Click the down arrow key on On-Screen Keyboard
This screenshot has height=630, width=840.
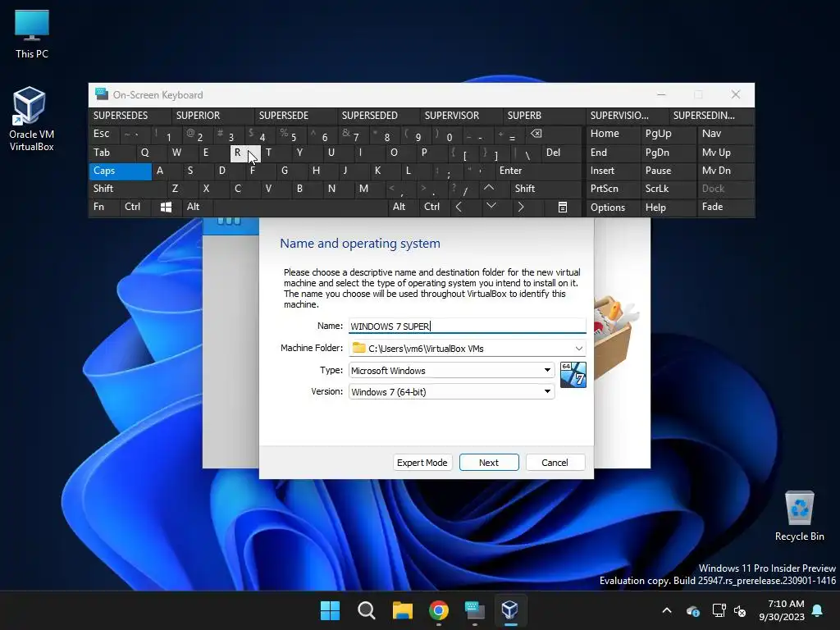pos(491,206)
